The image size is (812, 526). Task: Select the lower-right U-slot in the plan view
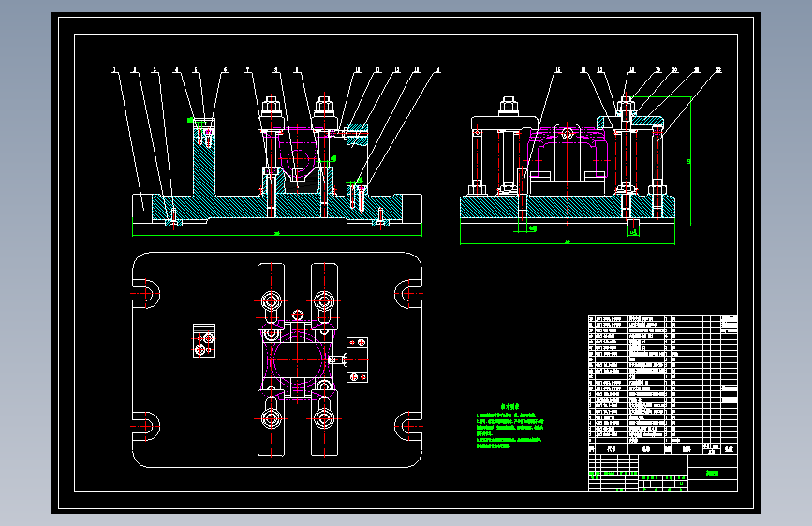[408, 427]
